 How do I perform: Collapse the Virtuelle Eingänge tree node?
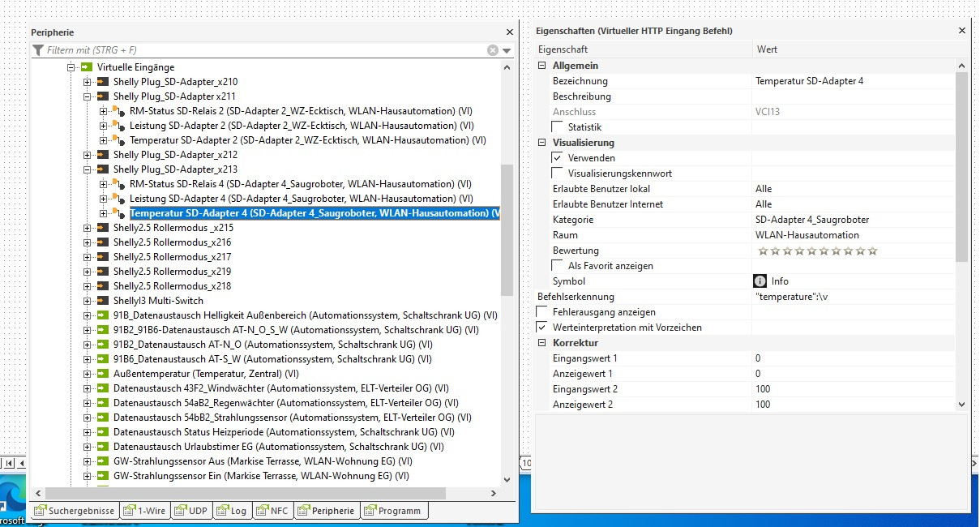coord(71,67)
